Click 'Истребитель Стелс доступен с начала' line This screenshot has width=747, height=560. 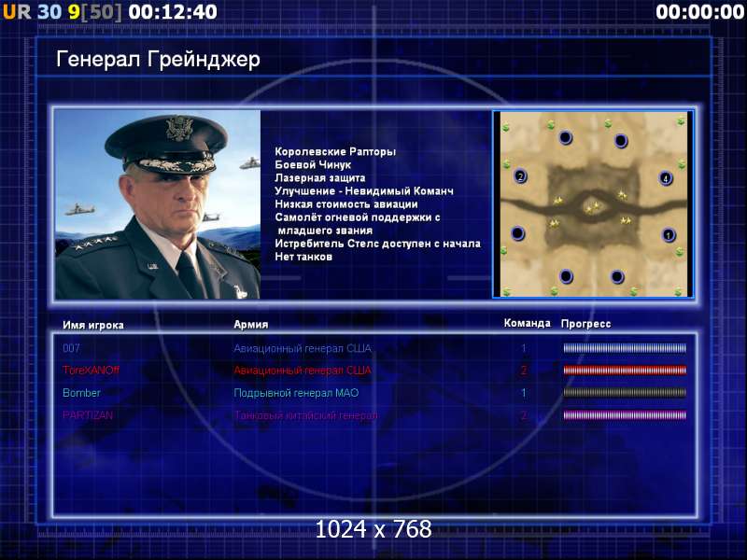(377, 244)
